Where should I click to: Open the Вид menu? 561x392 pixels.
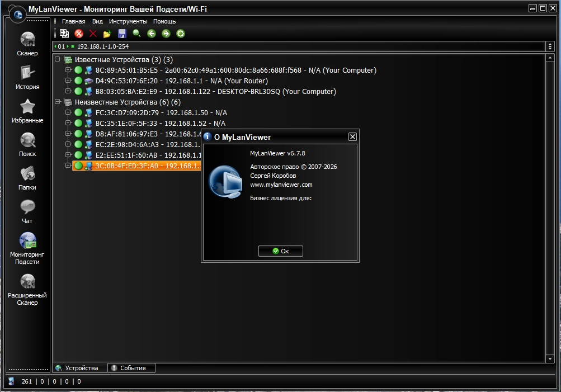pyautogui.click(x=97, y=21)
